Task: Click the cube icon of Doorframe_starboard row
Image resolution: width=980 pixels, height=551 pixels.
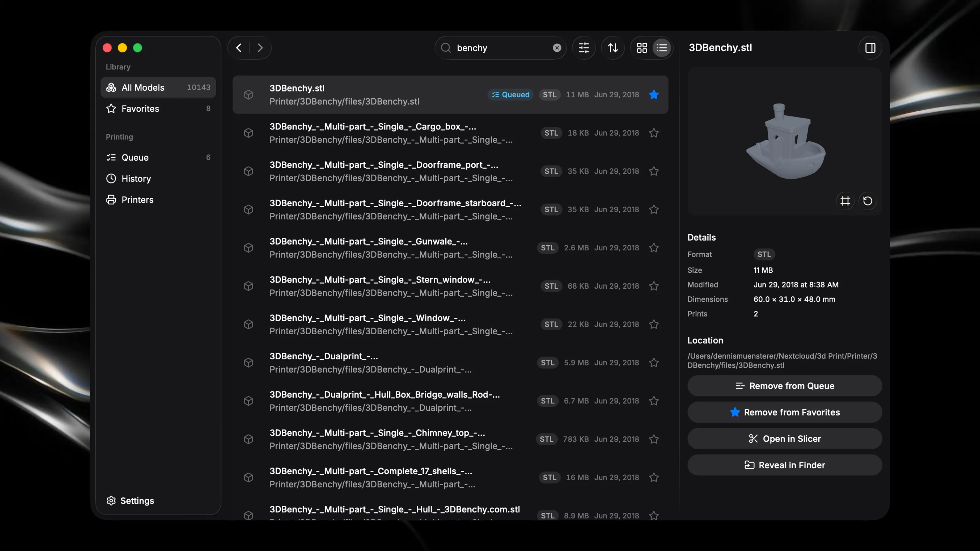Action: 248,209
